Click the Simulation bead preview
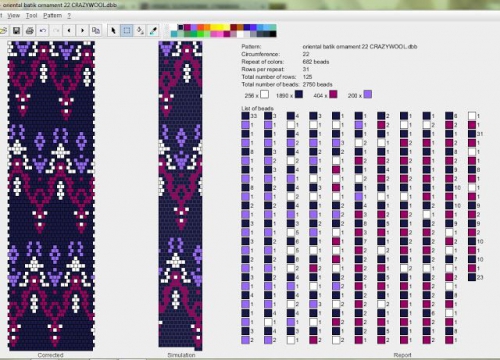The width and height of the screenshot is (500, 360). [180, 196]
